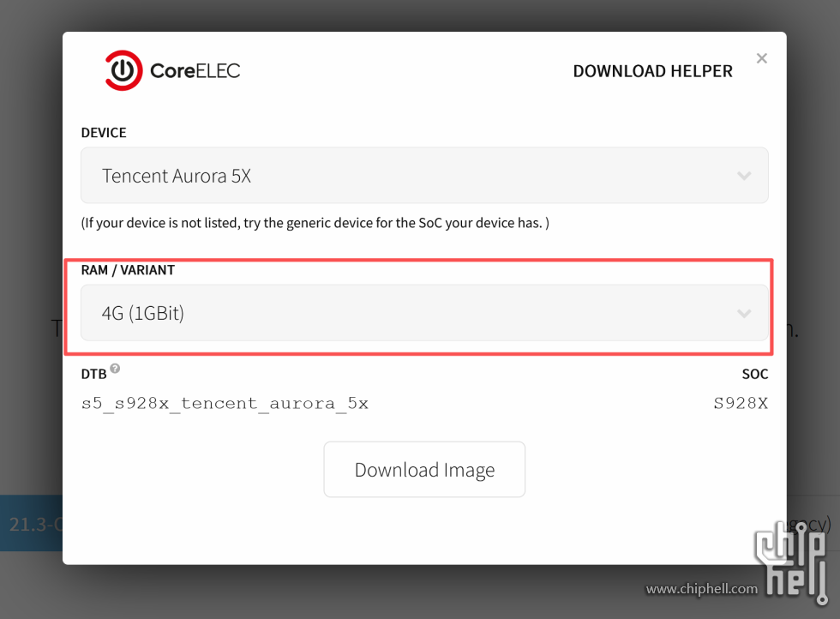
Task: Click the RAM / VARIANT field label
Action: pos(128,270)
